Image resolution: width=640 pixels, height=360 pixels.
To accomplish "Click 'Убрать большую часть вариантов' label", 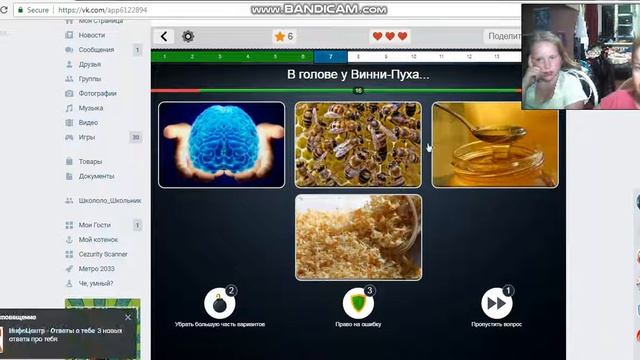I will click(220, 324).
